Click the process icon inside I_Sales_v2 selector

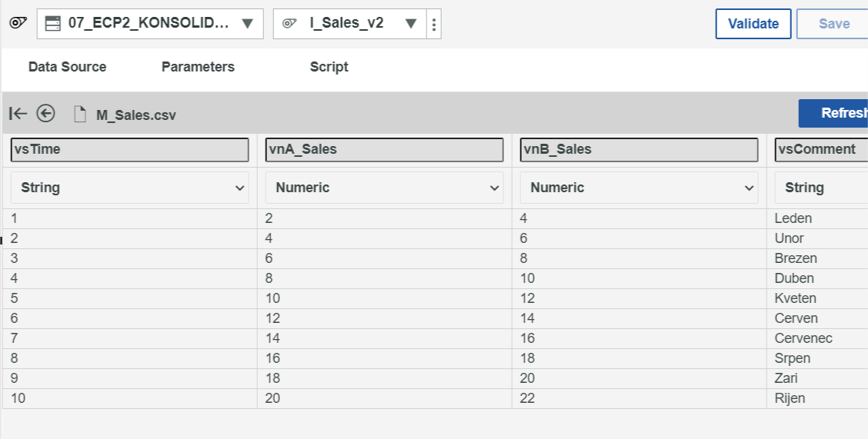[289, 23]
